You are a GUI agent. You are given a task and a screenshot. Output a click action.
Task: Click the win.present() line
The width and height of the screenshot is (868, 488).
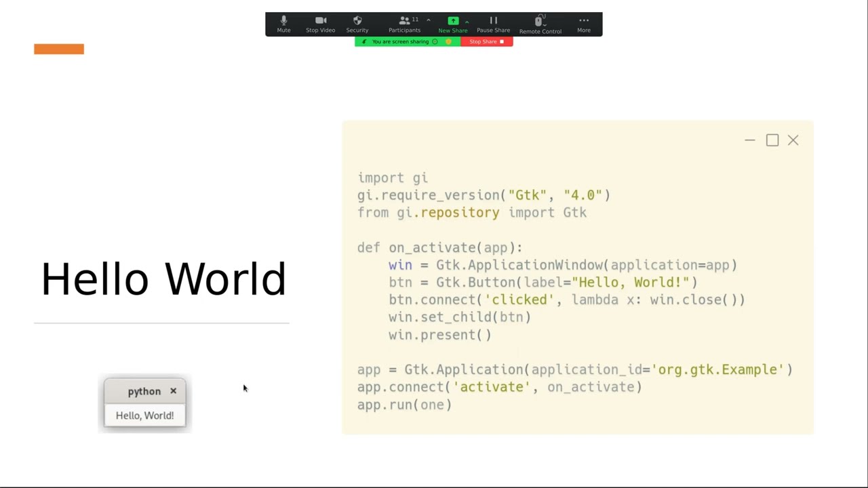pyautogui.click(x=440, y=335)
